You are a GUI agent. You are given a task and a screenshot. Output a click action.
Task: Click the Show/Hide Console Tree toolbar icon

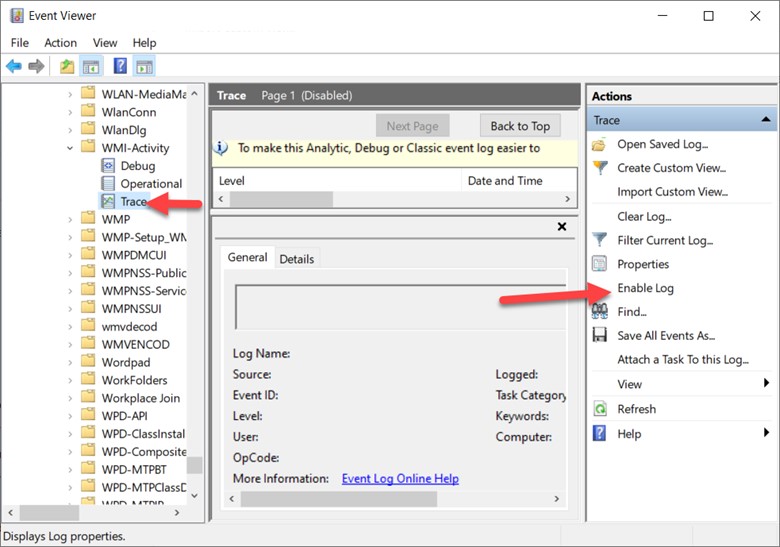tap(91, 66)
